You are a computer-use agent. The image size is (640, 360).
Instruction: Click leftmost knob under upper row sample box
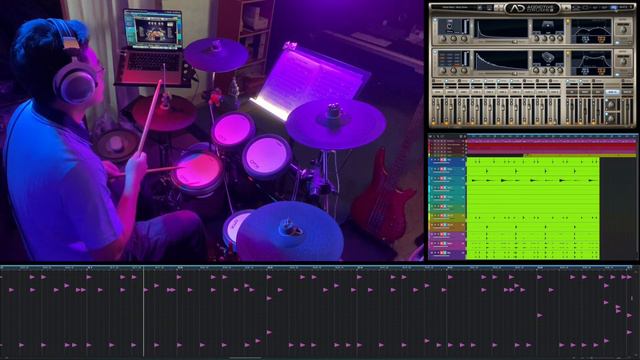443,39
